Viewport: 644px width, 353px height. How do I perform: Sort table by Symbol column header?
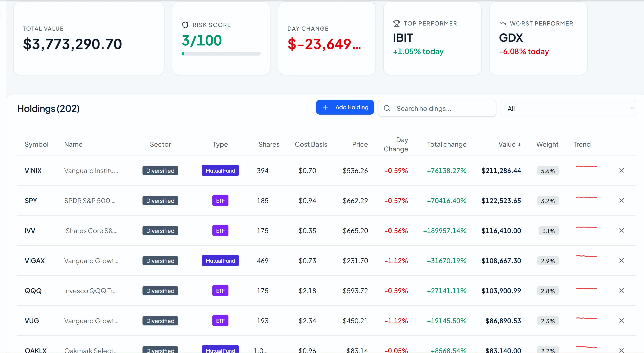coord(37,144)
